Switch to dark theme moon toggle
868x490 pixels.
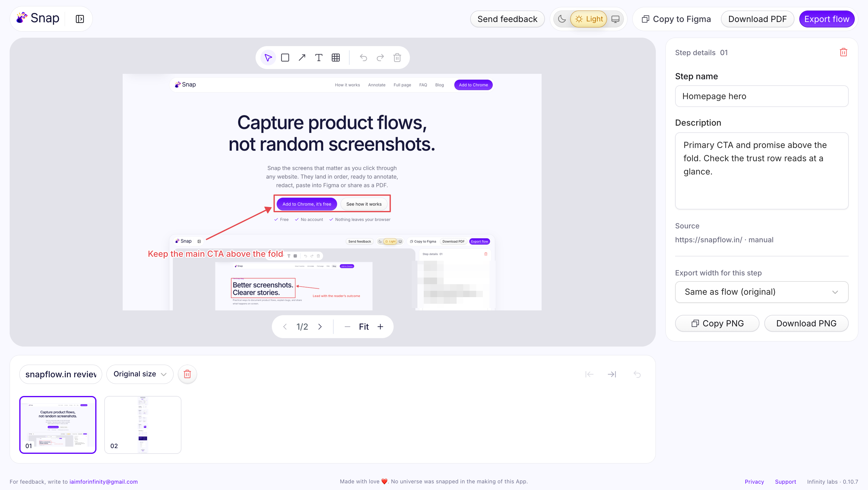pos(562,19)
